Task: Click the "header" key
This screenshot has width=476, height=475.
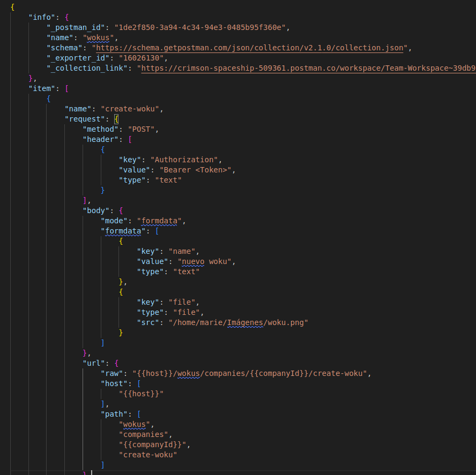Action: coord(100,140)
